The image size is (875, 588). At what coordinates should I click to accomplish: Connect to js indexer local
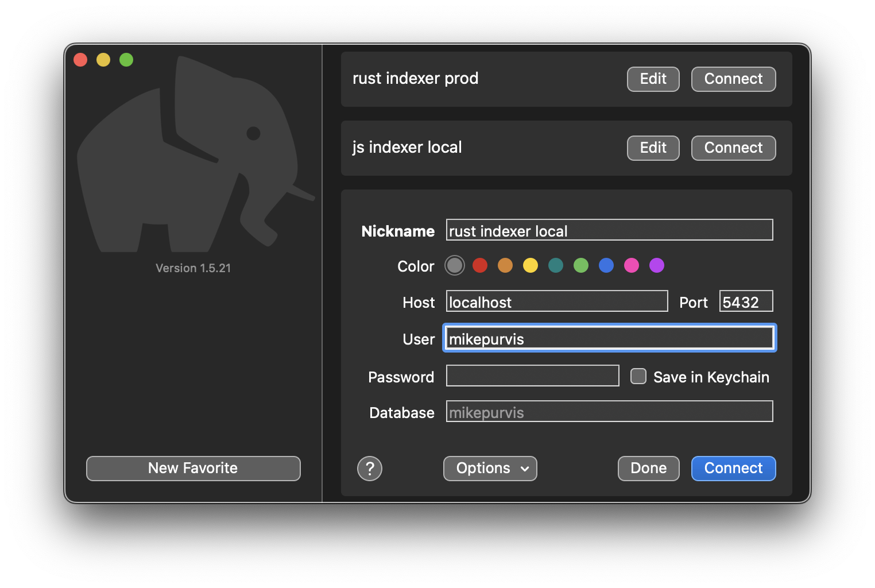[734, 148]
